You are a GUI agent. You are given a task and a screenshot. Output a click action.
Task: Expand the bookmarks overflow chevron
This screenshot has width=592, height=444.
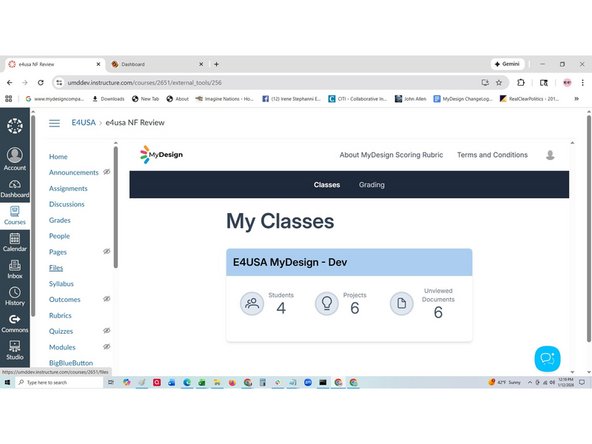(x=577, y=99)
